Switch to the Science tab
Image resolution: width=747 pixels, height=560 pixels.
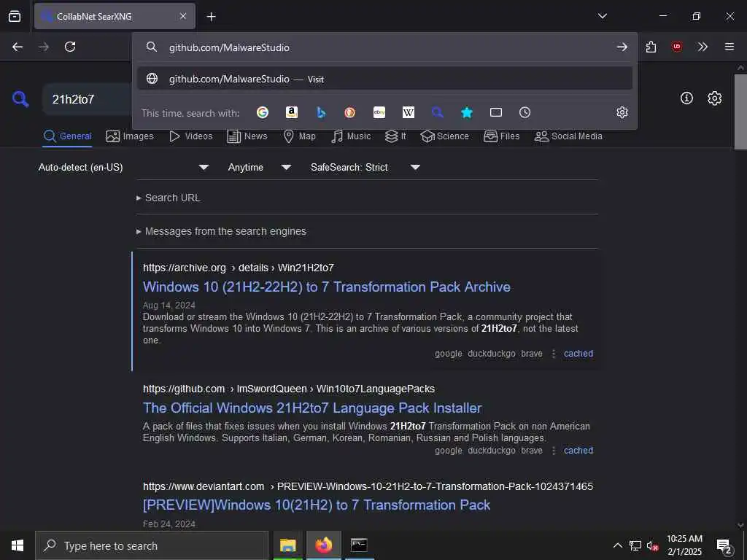click(x=445, y=136)
